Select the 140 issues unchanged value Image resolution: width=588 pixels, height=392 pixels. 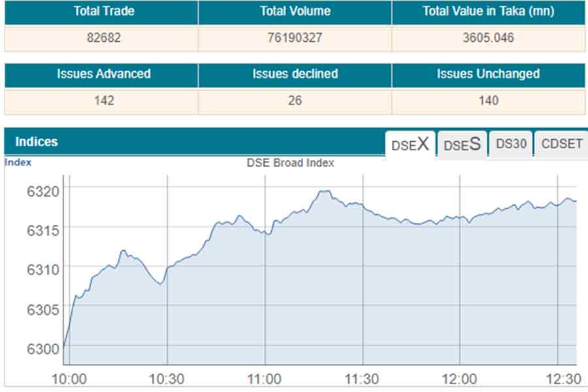tap(487, 101)
